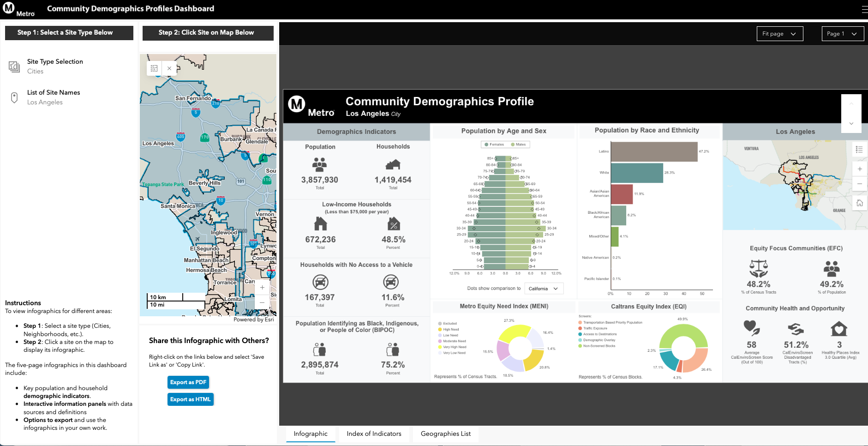This screenshot has height=446, width=868.
Task: Click the Households total 1,419,454
Action: point(393,180)
